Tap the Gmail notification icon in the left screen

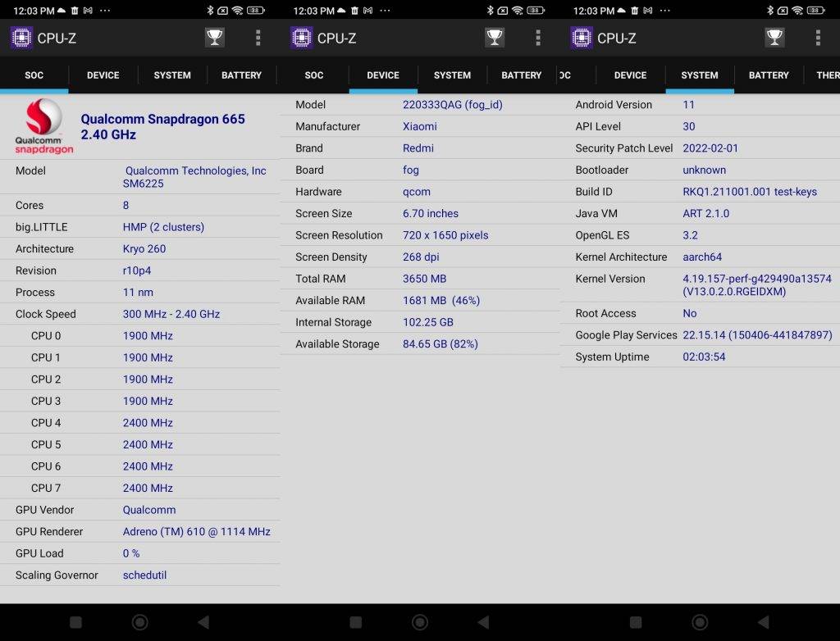pyautogui.click(x=88, y=10)
